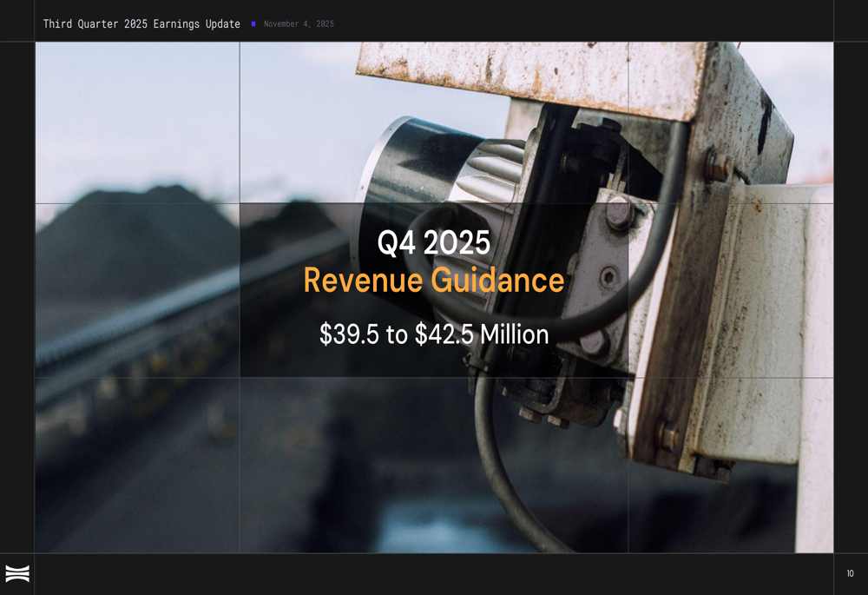Select the "Third Quarter 2025 Earnings Update" title
The image size is (868, 595).
141,23
